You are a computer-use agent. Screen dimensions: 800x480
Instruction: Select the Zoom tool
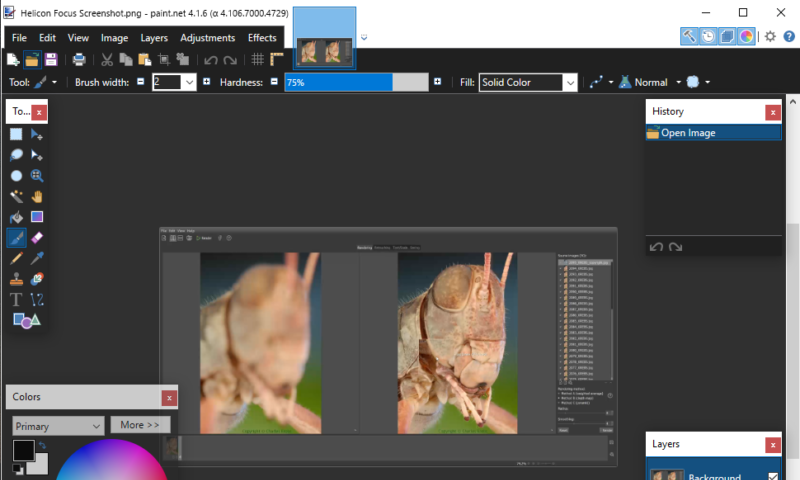(37, 176)
